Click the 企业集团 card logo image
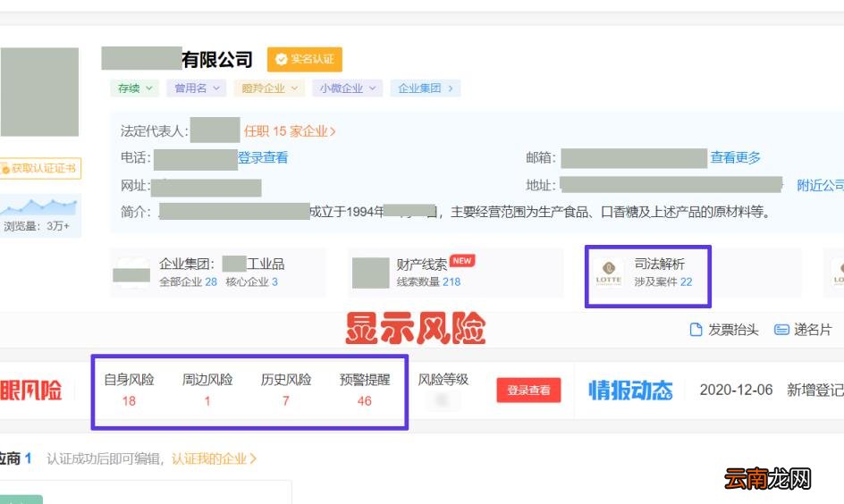Screen dimensions: 844x504 [x=131, y=273]
